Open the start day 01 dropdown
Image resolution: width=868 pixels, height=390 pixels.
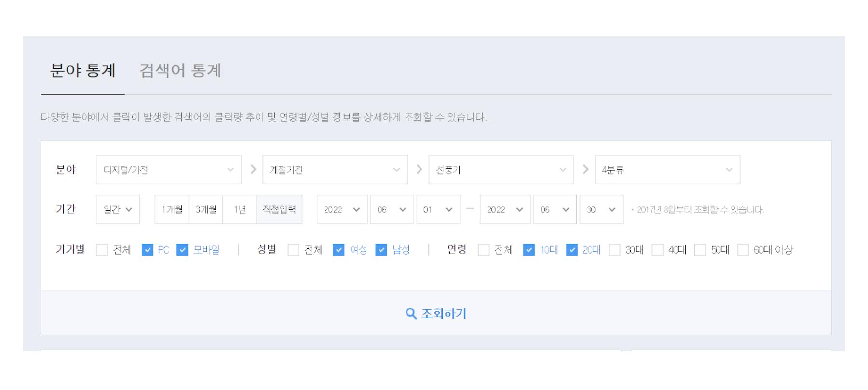pyautogui.click(x=438, y=210)
